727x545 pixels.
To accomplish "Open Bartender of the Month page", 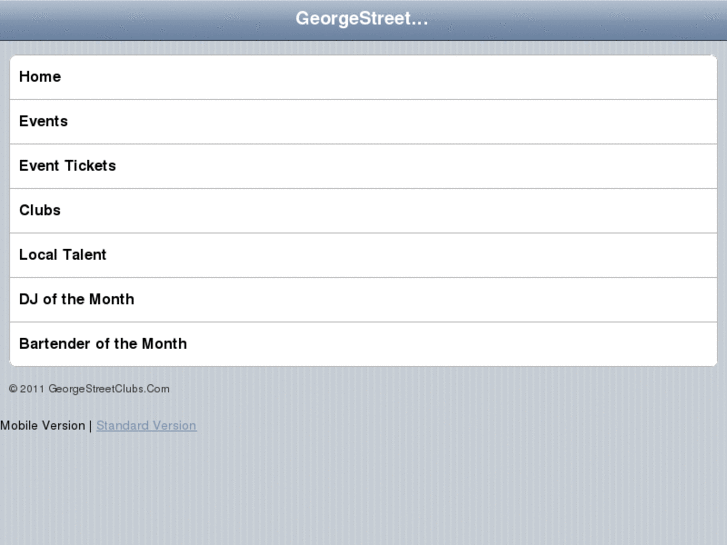I will (x=103, y=344).
